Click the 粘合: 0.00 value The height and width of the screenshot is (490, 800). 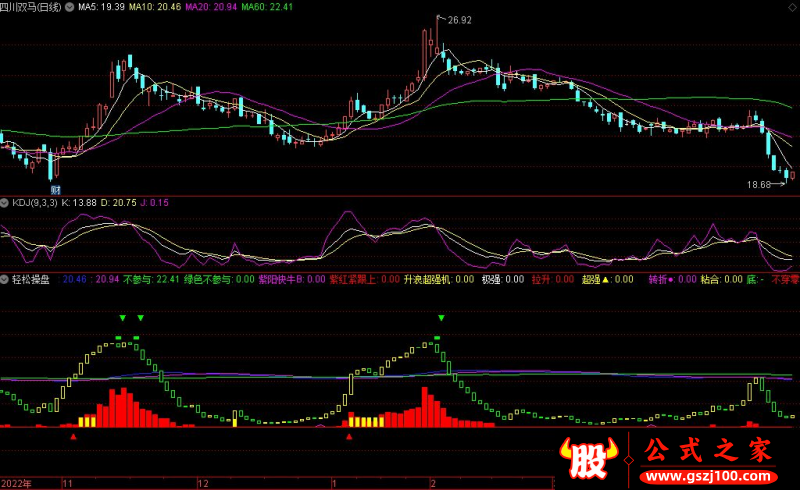(x=721, y=279)
